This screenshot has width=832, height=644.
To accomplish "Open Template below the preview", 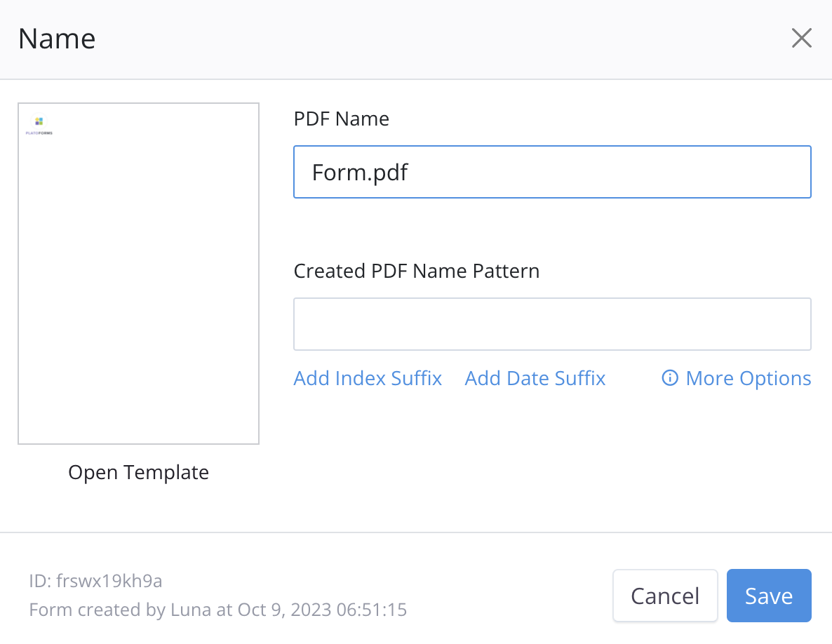I will [x=138, y=473].
